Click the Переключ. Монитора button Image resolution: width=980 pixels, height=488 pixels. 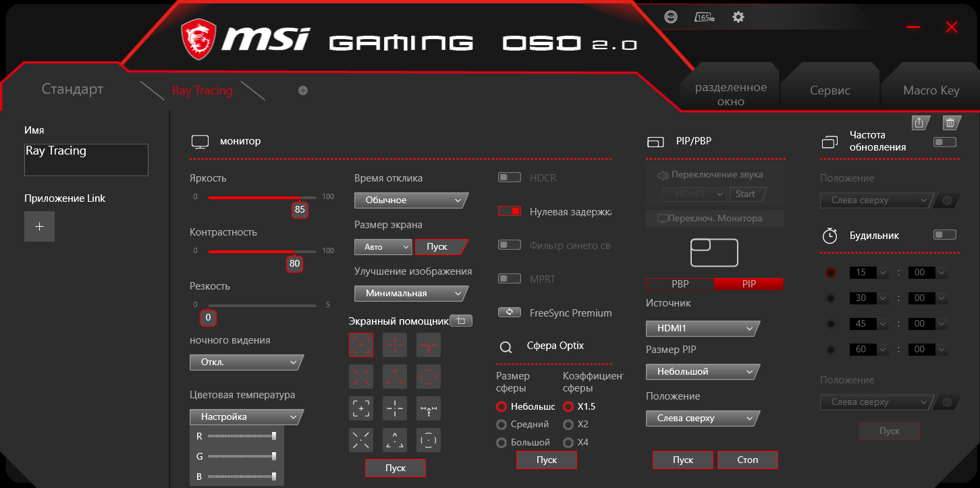(x=715, y=219)
